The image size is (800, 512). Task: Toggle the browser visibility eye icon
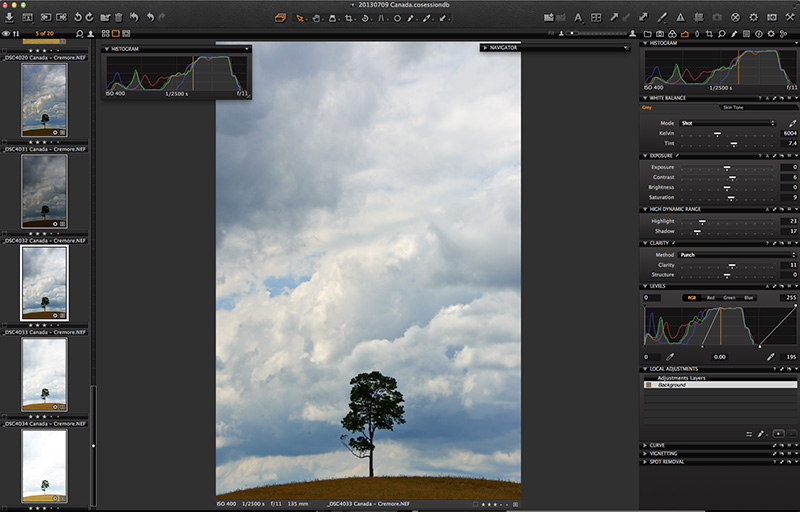pos(6,33)
